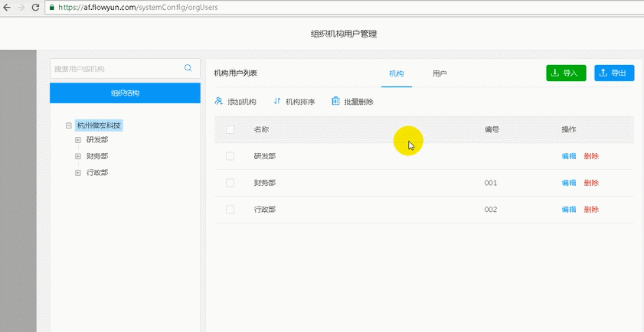Click the 行政部 name cell in table
Image resolution: width=644 pixels, height=332 pixels.
[x=265, y=210]
